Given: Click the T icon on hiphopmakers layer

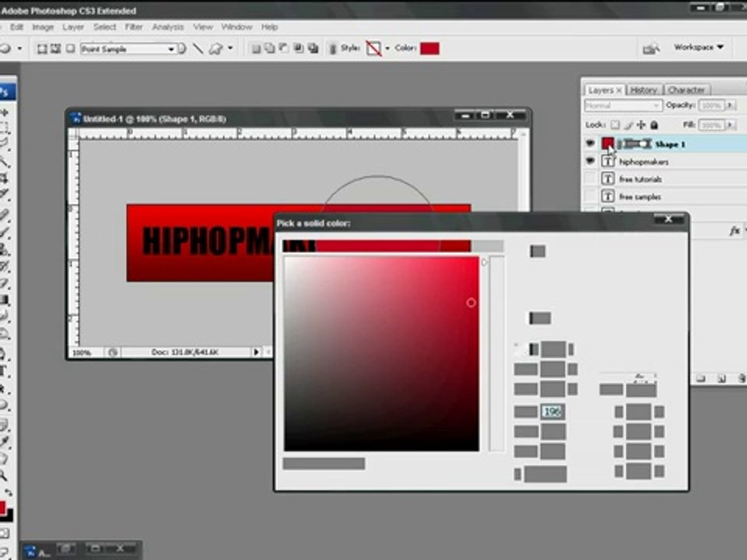Looking at the screenshot, I should point(608,162).
